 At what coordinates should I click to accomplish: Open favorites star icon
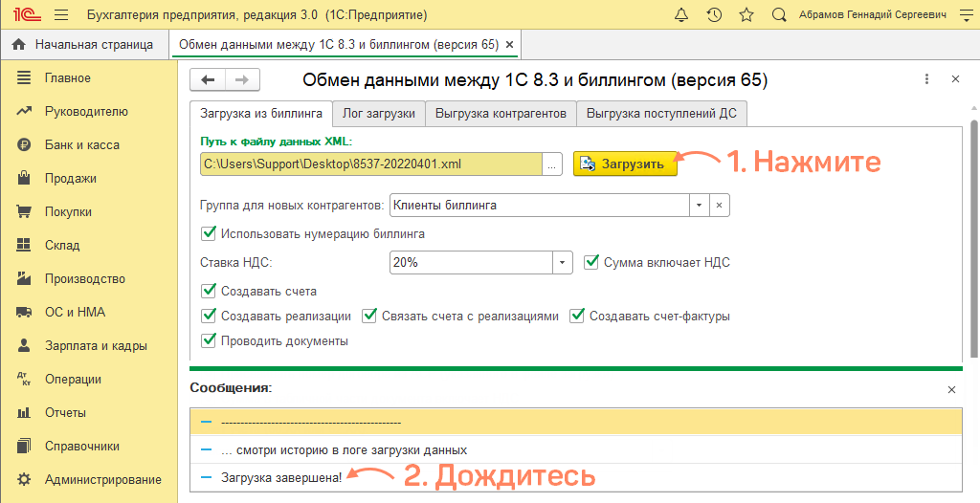coord(746,14)
